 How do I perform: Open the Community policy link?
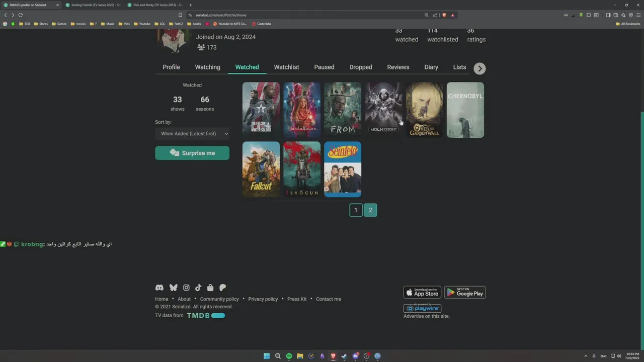point(219,299)
